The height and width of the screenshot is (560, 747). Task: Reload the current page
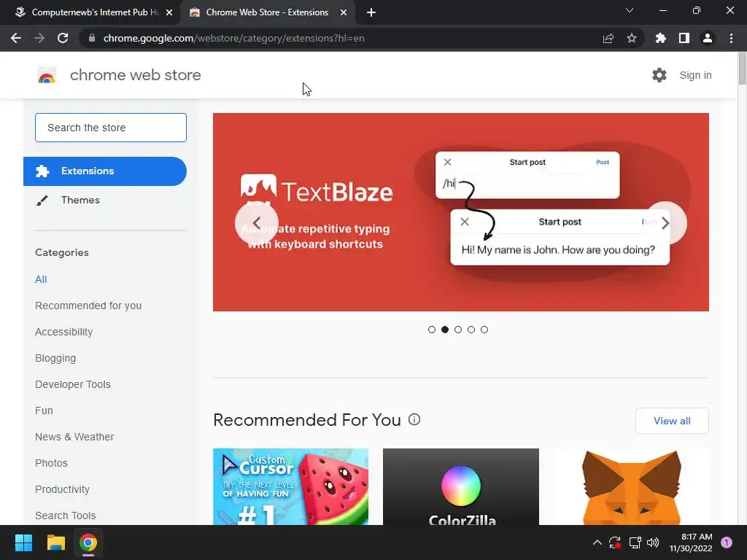(x=63, y=38)
